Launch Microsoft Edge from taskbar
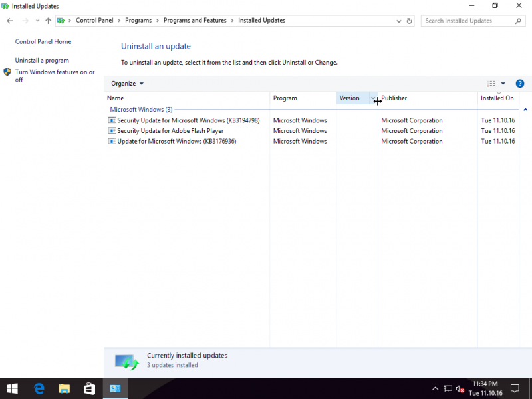The image size is (532, 399). pyautogui.click(x=39, y=389)
